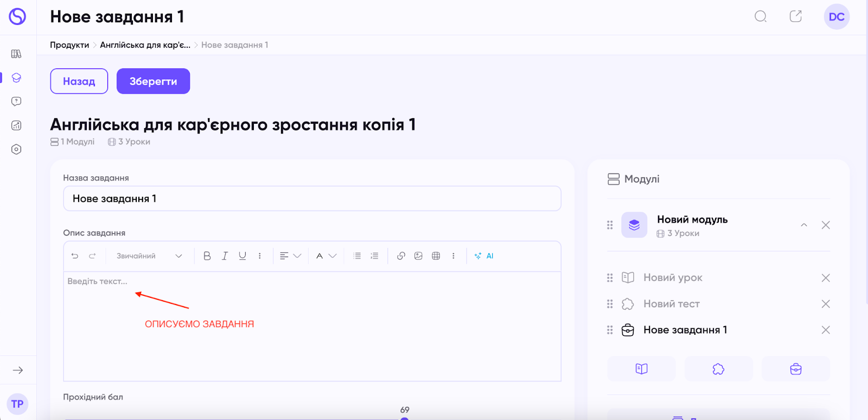Open more insert options after table icon
Screen dimensions: 868x420
point(454,256)
